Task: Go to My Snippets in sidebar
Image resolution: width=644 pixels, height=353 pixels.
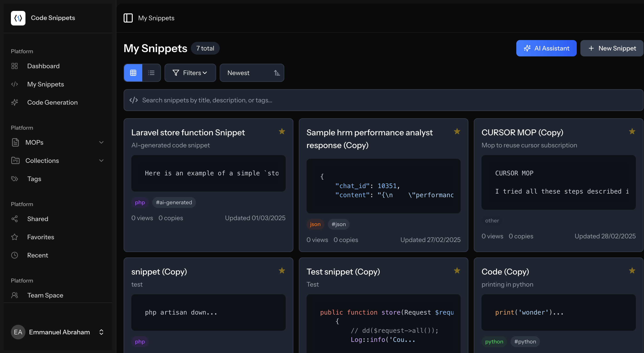Action: (x=45, y=84)
